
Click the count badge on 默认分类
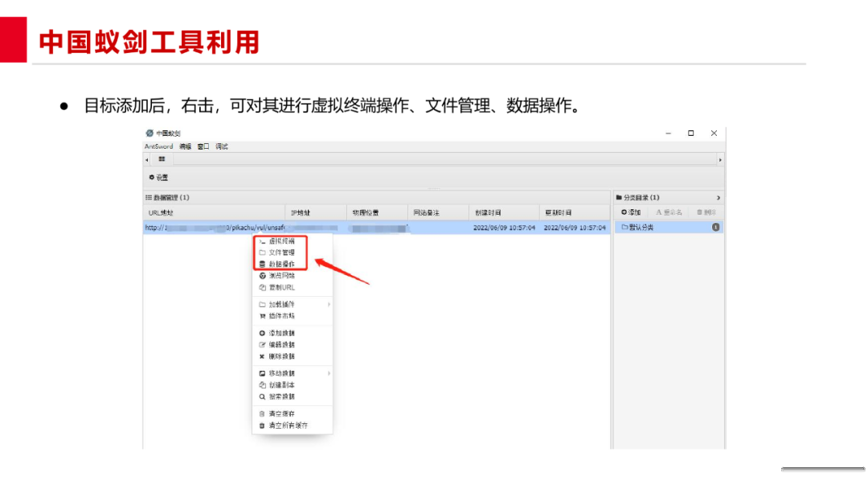(716, 228)
